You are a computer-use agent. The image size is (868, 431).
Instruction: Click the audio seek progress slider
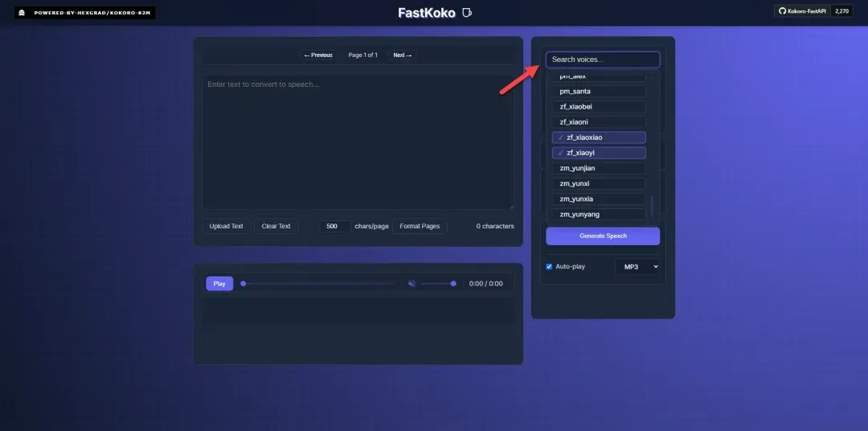319,284
